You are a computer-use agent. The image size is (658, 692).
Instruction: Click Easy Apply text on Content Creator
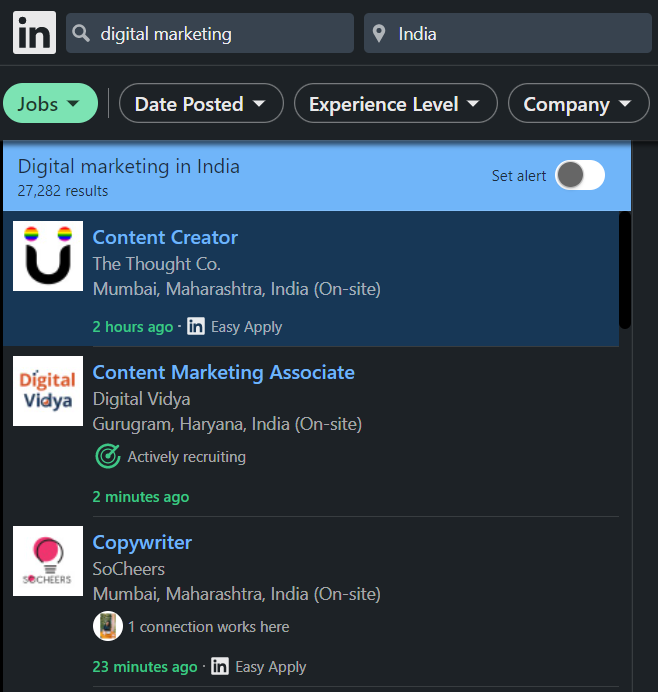[x=246, y=327]
